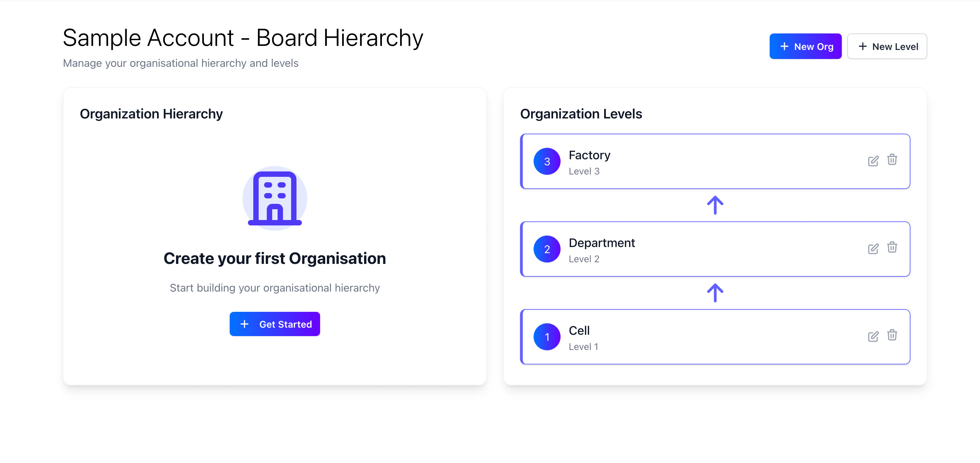Edit the Department level
The width and height of the screenshot is (980, 463).
coord(873,249)
